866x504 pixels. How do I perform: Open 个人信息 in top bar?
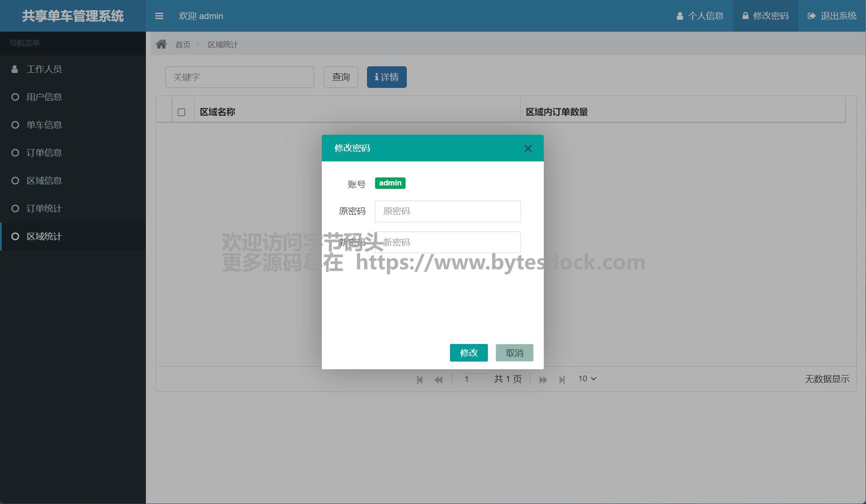(700, 16)
